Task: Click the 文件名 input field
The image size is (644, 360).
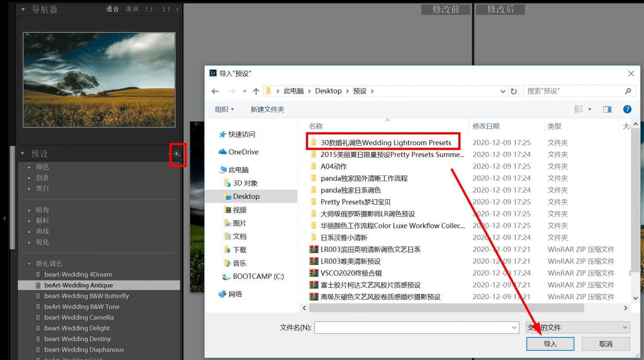Action: point(413,327)
